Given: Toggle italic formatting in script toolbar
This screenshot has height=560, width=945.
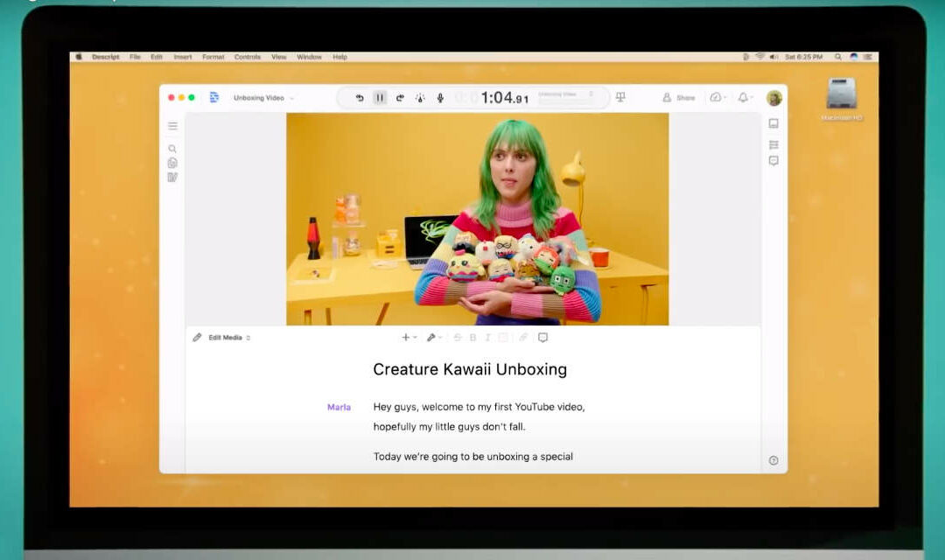Looking at the screenshot, I should [487, 338].
